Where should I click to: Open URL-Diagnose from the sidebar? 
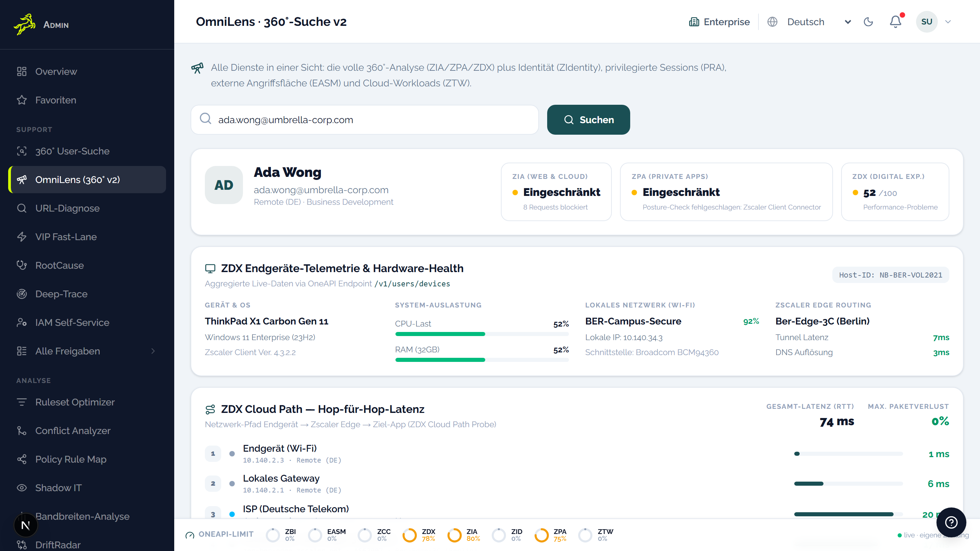pyautogui.click(x=87, y=208)
